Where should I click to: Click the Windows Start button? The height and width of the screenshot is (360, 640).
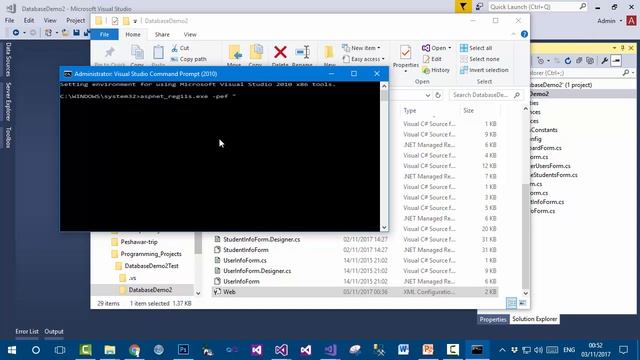tap(11, 350)
